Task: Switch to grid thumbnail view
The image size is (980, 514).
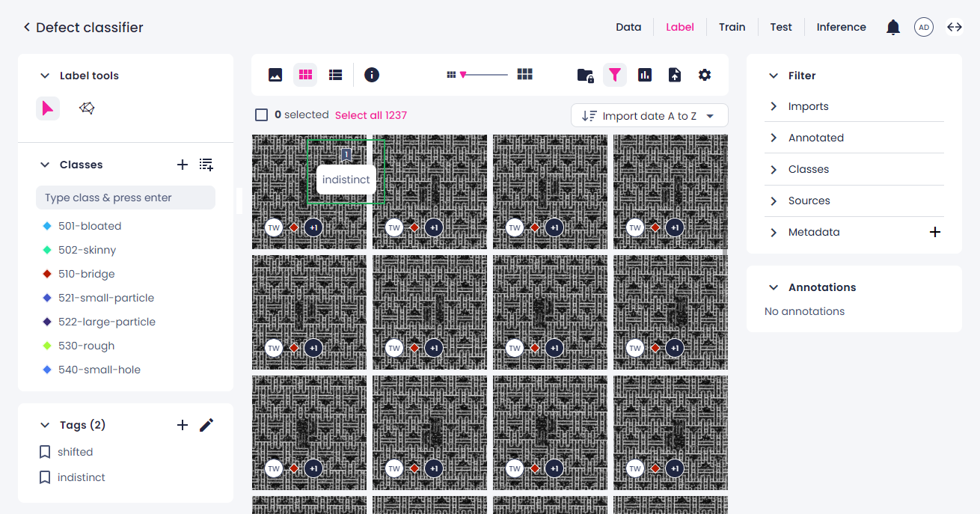Action: pos(305,75)
